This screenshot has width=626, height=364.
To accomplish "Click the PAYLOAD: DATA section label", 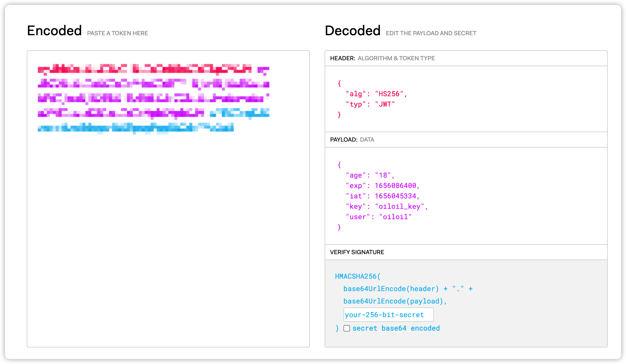I will [x=352, y=140].
